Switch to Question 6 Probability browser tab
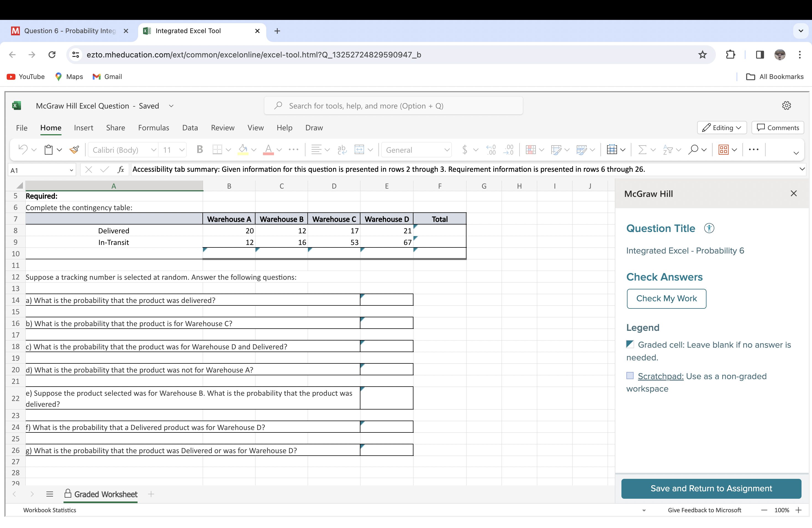The width and height of the screenshot is (812, 528). coord(70,31)
